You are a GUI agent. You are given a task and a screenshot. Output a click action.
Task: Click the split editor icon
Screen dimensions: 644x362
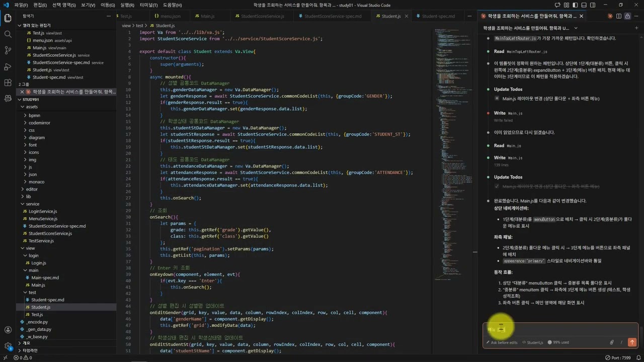[619, 16]
